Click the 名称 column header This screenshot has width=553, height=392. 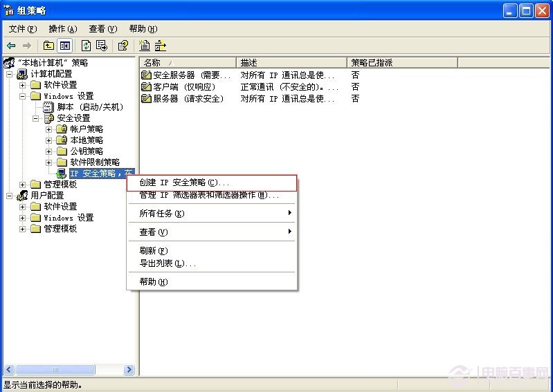pyautogui.click(x=187, y=62)
